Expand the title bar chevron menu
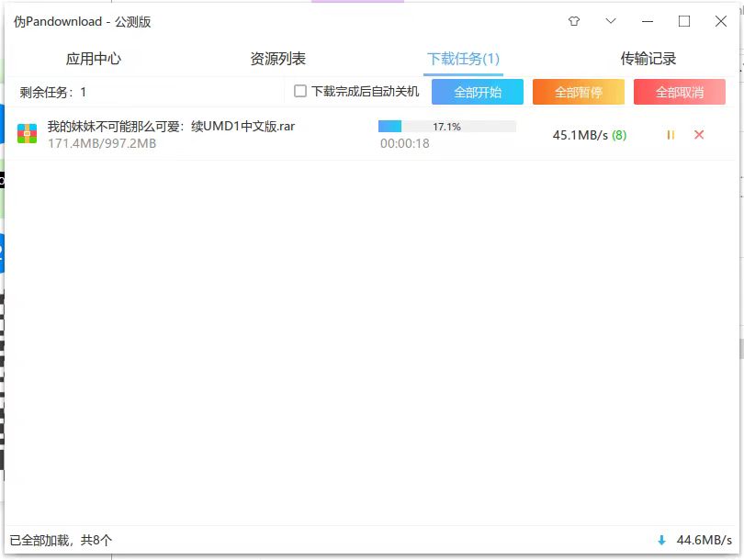Image resolution: width=744 pixels, height=560 pixels. pyautogui.click(x=611, y=21)
